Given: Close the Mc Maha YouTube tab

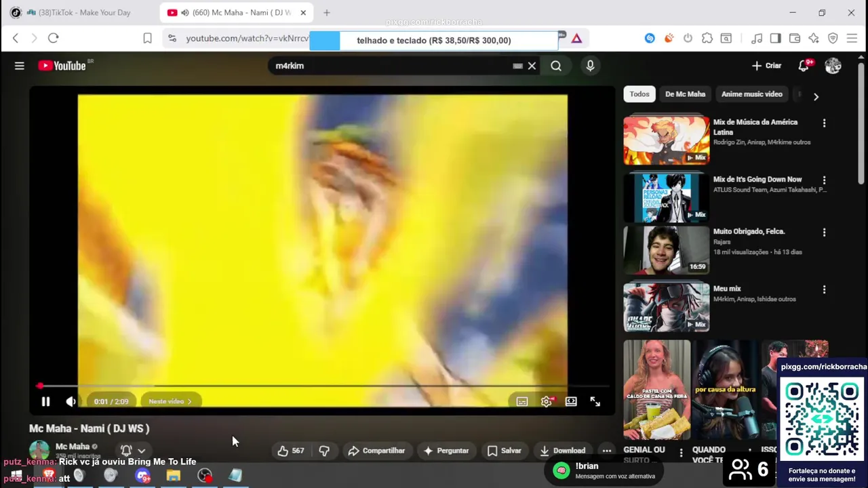Looking at the screenshot, I should (x=303, y=12).
